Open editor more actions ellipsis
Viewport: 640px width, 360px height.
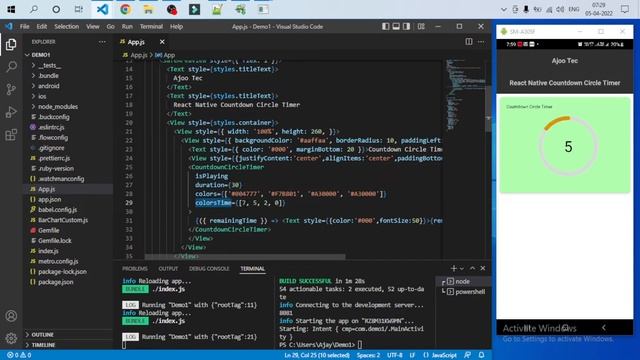coord(481,42)
